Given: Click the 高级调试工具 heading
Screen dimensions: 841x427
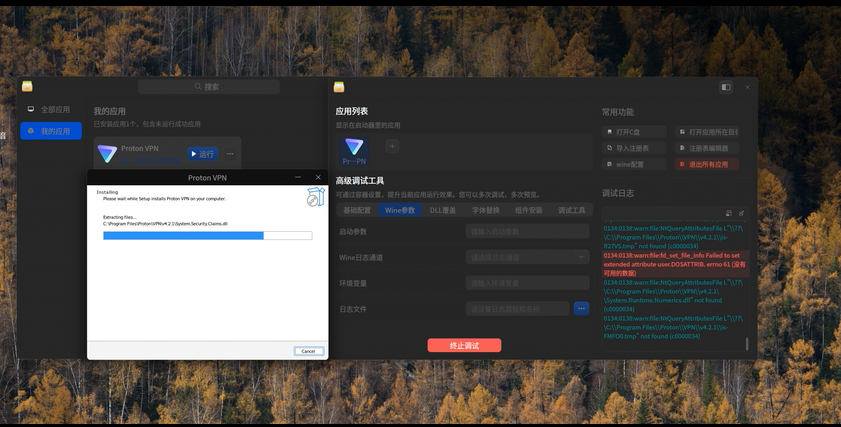Looking at the screenshot, I should [x=360, y=181].
